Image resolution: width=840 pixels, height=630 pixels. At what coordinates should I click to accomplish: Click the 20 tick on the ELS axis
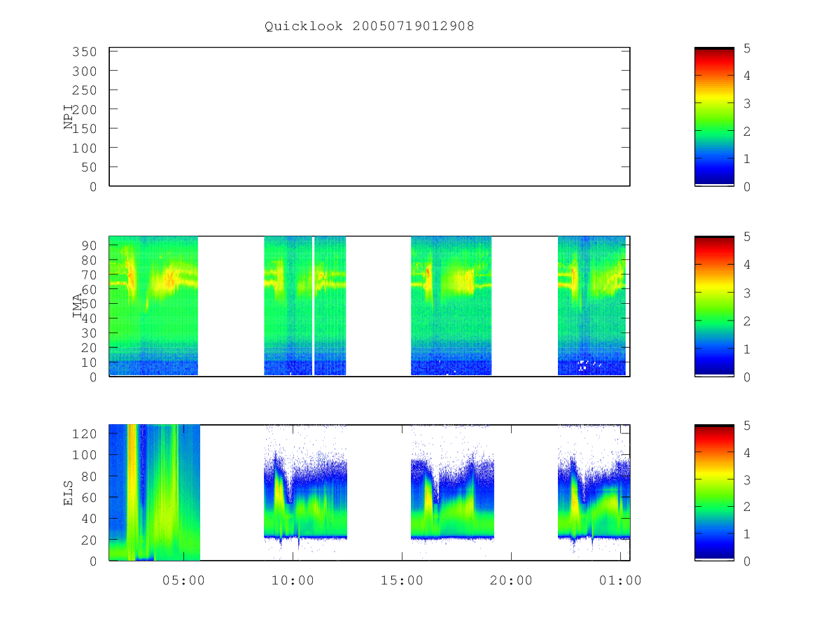point(90,540)
